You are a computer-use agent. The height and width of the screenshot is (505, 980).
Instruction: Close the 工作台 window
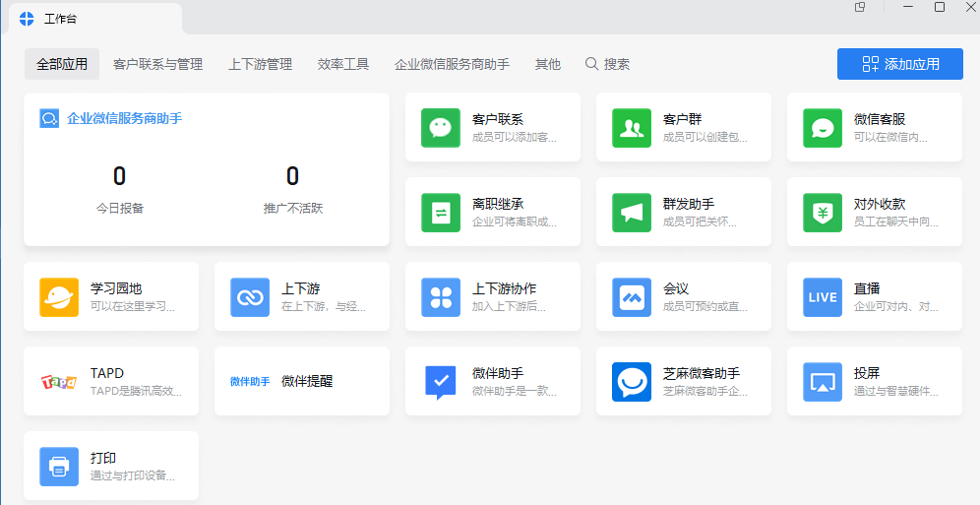pyautogui.click(x=972, y=7)
